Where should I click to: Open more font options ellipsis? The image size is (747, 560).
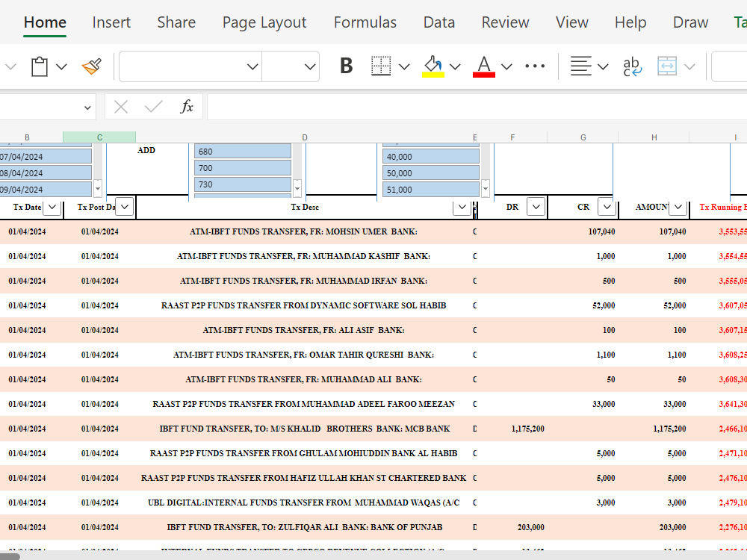pyautogui.click(x=535, y=66)
